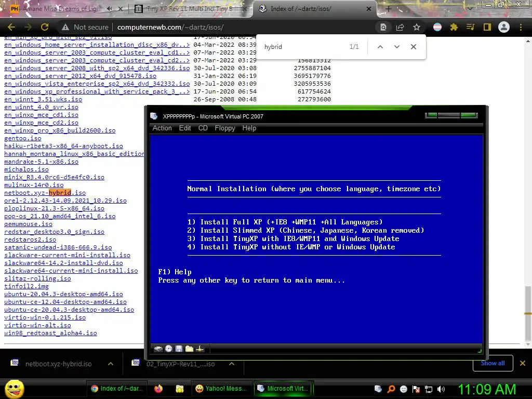Screen dimensions: 532x399
Task: Click the CD drive status icon in Virtual PC
Action: coord(169,349)
